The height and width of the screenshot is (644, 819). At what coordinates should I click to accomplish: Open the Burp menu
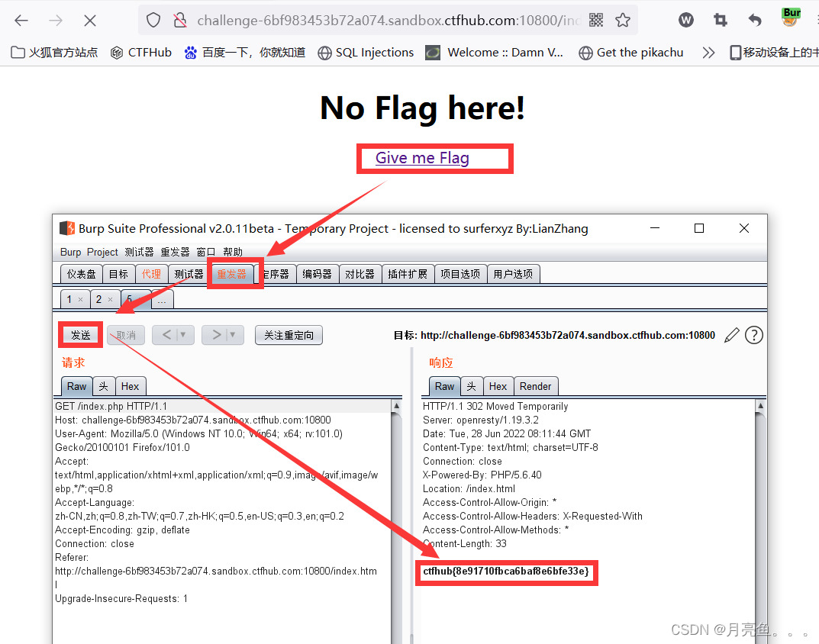click(x=70, y=252)
